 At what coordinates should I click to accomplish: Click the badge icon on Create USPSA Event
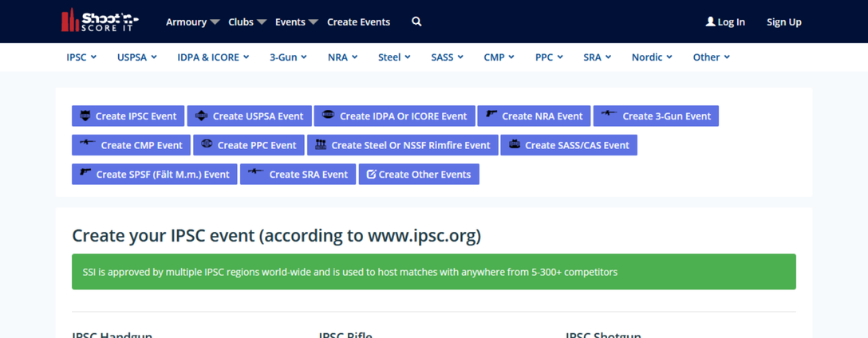coord(202,115)
